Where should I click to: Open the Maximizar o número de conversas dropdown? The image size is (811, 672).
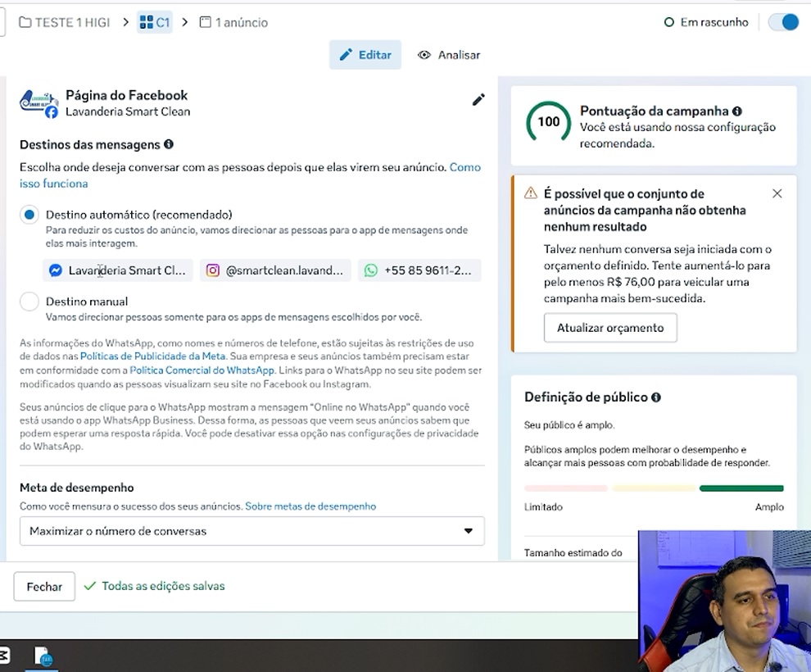[x=251, y=531]
